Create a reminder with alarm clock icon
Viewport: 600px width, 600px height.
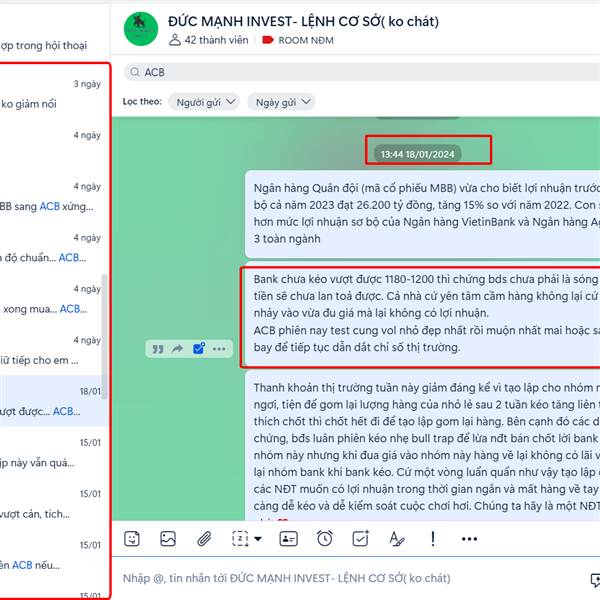click(x=324, y=539)
